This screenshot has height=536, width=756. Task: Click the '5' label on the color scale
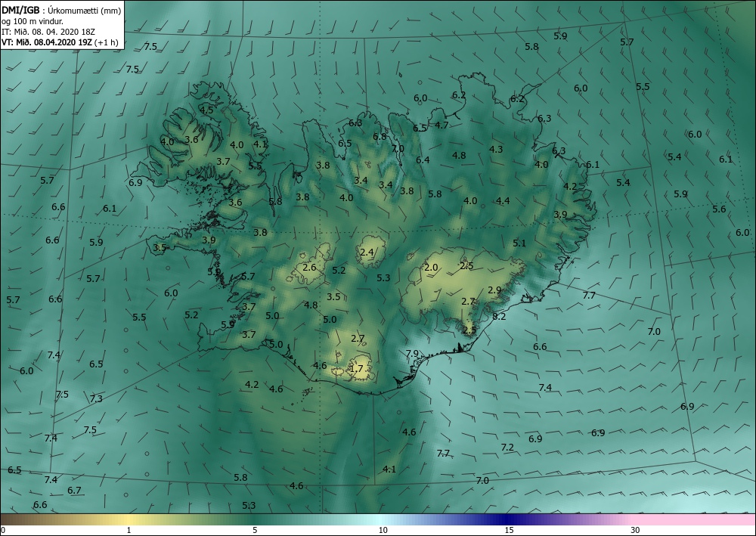(255, 531)
